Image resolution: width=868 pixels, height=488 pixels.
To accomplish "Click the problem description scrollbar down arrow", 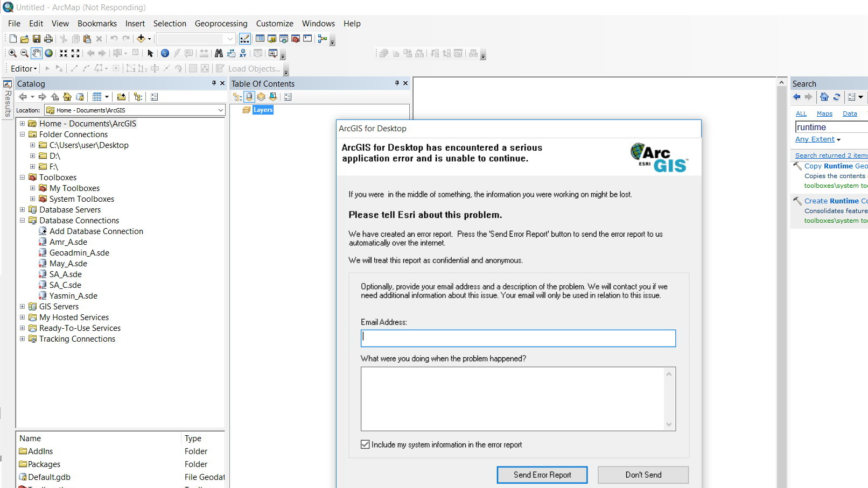I will pos(669,424).
